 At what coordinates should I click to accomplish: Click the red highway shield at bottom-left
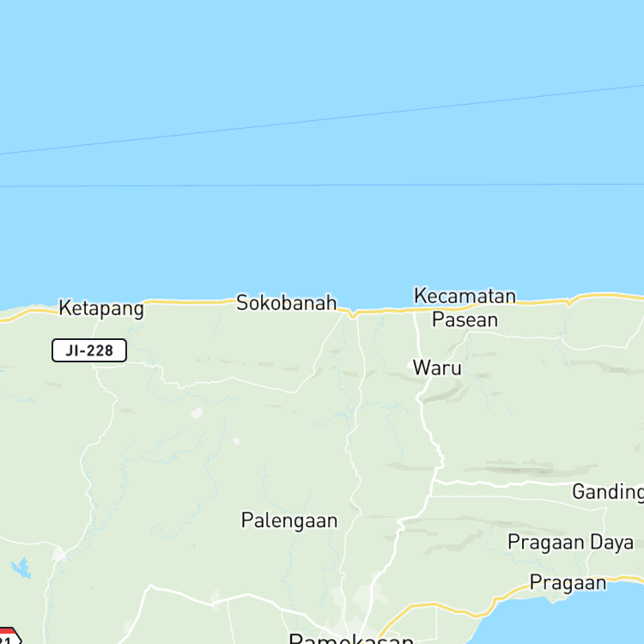(x=9, y=636)
